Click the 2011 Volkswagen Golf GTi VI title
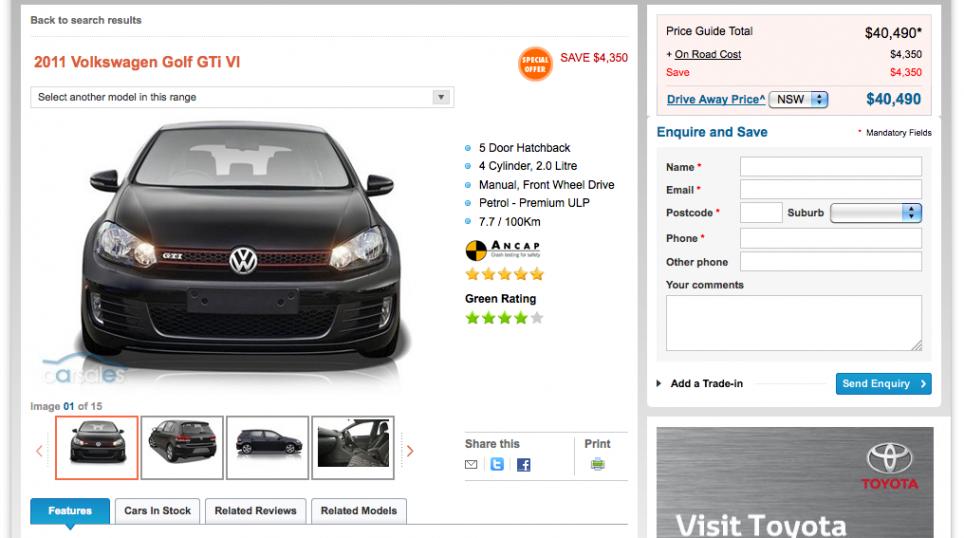Image resolution: width=964 pixels, height=538 pixels. point(137,62)
